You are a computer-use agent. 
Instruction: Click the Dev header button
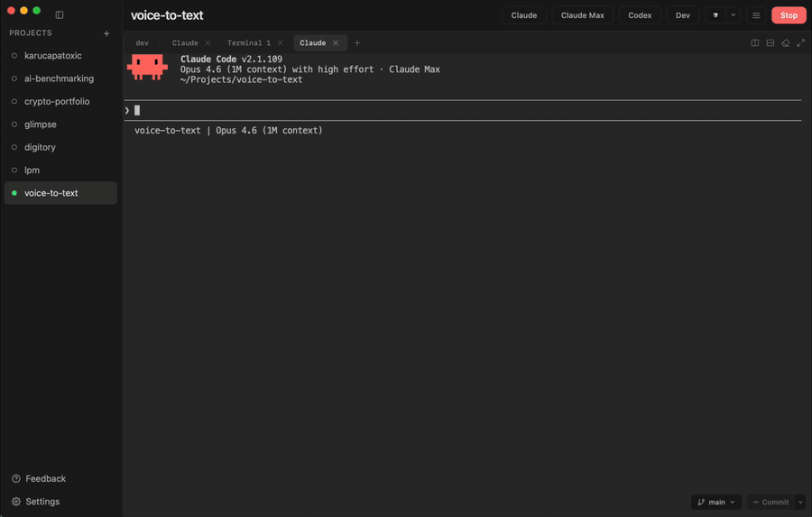[x=683, y=15]
